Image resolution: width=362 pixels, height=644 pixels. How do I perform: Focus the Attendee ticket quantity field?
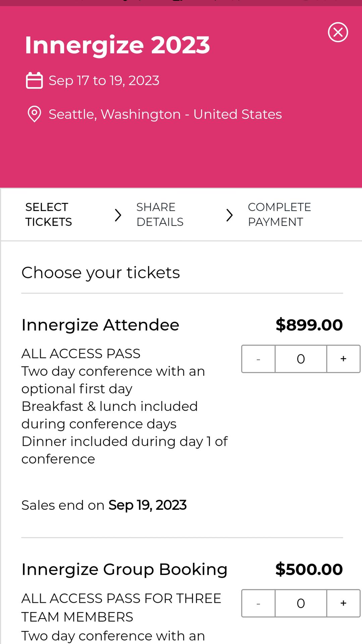pyautogui.click(x=301, y=359)
